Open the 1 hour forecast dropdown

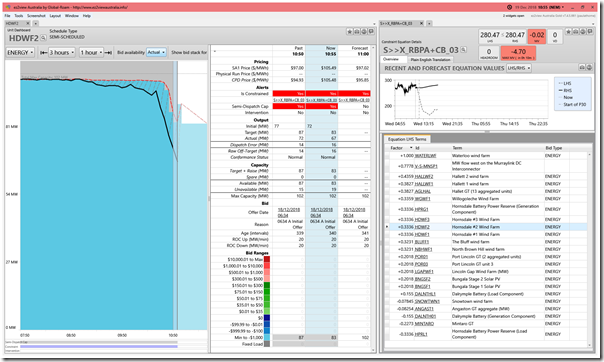coord(91,52)
